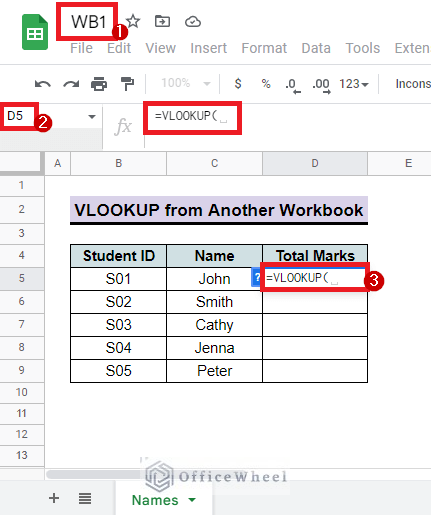Open the Format menu
This screenshot has width=431, height=515.
[x=264, y=48]
